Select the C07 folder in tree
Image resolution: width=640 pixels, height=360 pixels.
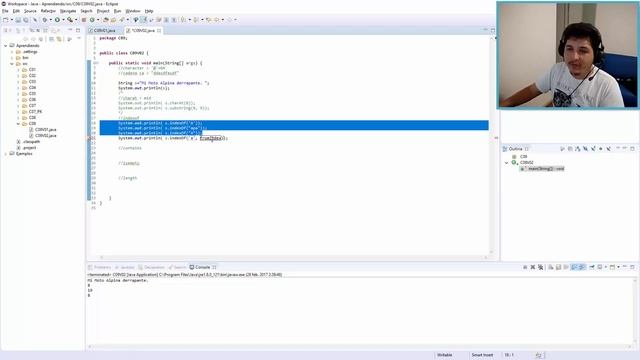pyautogui.click(x=32, y=105)
